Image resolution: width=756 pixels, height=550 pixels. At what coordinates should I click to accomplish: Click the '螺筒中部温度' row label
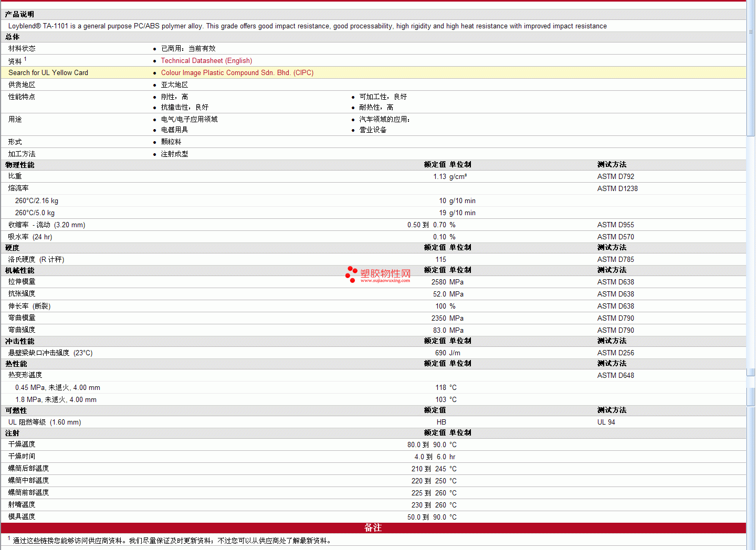pos(28,481)
